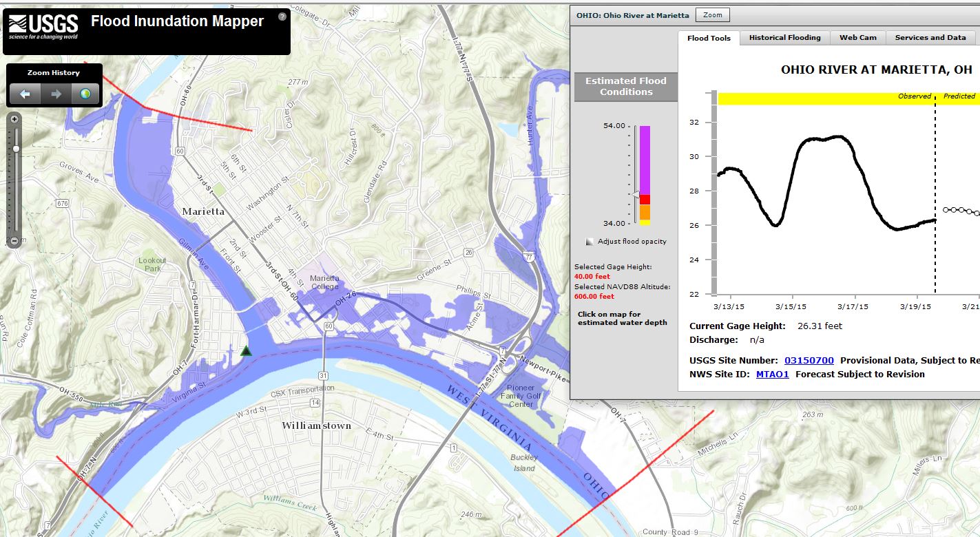
Task: Click the OHIO RIVER AT MARIETTA, OH chart title
Action: (x=877, y=70)
